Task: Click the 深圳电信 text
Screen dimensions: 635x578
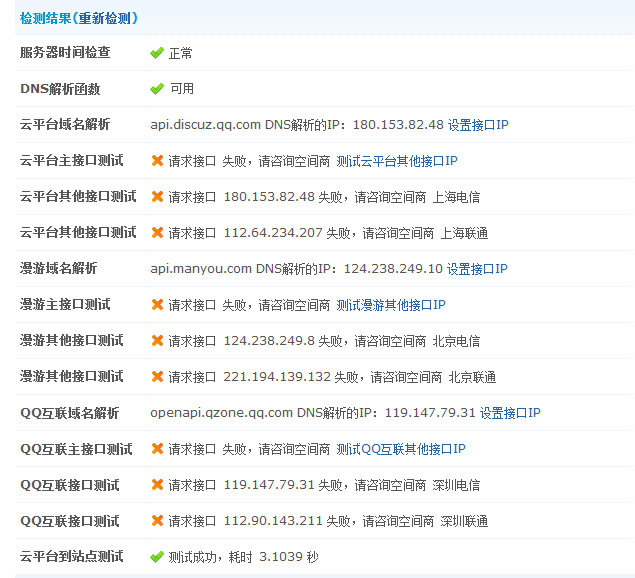Action: [456, 485]
